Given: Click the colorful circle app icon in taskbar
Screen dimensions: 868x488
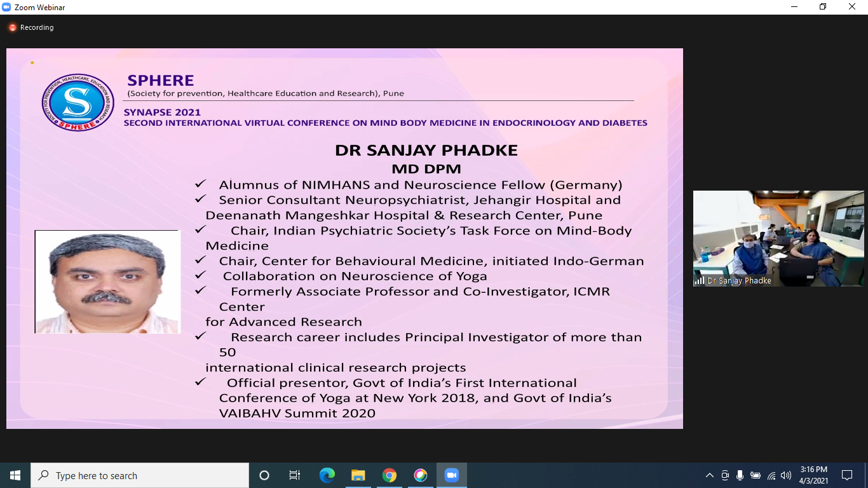Looking at the screenshot, I should 421,475.
